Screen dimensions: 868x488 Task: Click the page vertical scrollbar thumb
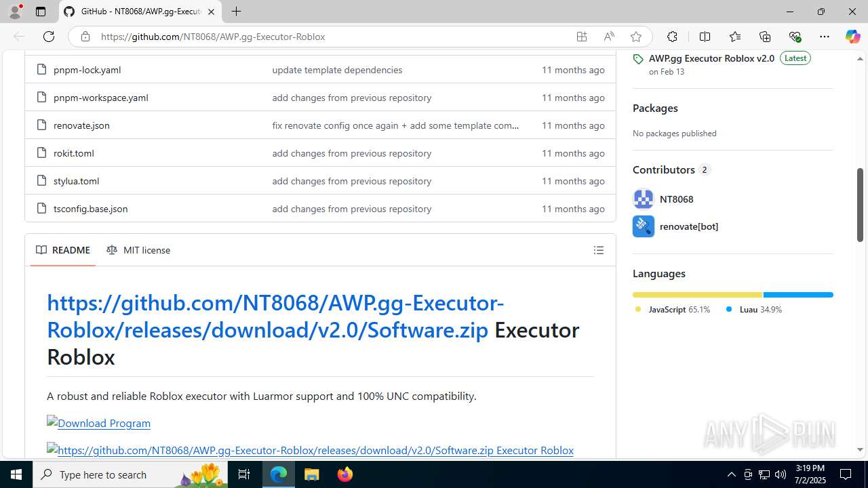click(x=860, y=205)
